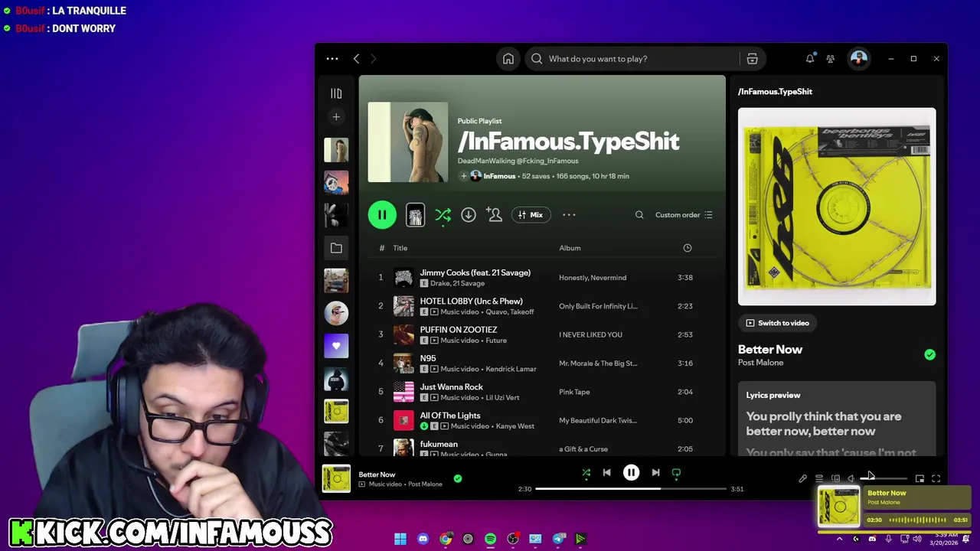Open connect to a device
The image size is (980, 551).
(835, 479)
